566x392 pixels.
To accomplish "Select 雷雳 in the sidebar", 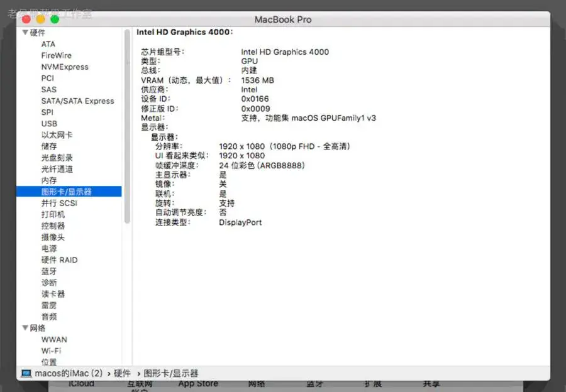I will pyautogui.click(x=48, y=305).
